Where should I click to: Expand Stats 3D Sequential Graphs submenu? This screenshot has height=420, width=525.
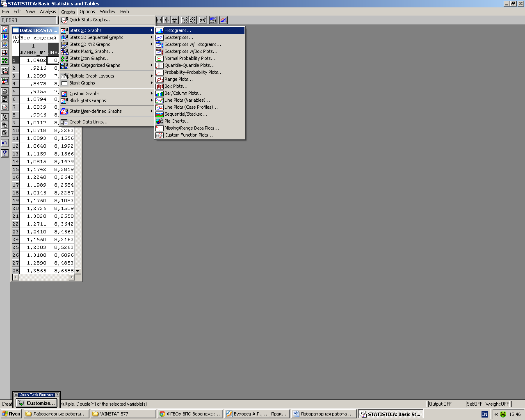[107, 37]
